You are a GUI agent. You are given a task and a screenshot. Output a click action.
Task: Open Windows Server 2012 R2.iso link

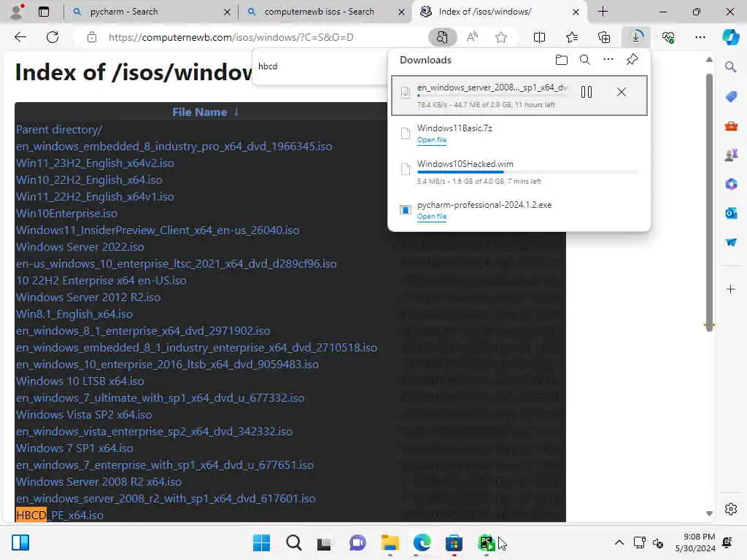(x=88, y=297)
